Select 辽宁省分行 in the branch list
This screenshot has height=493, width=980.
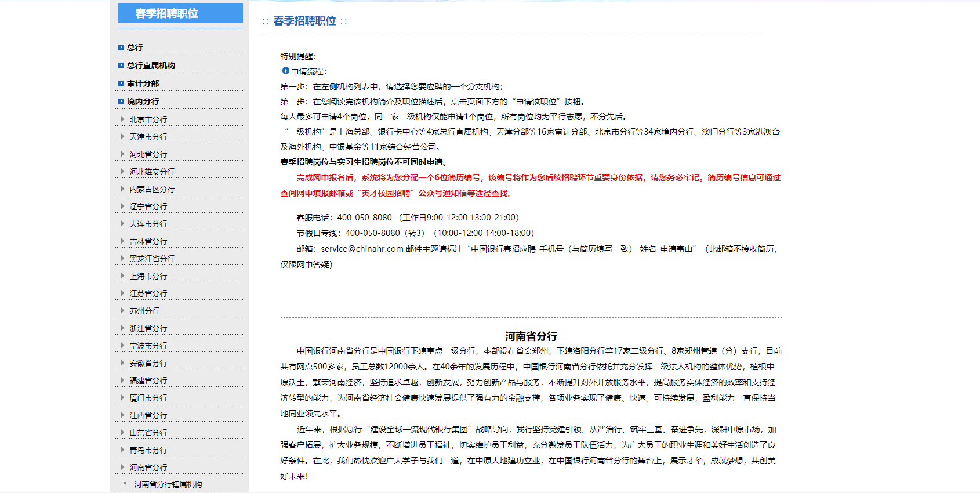148,206
